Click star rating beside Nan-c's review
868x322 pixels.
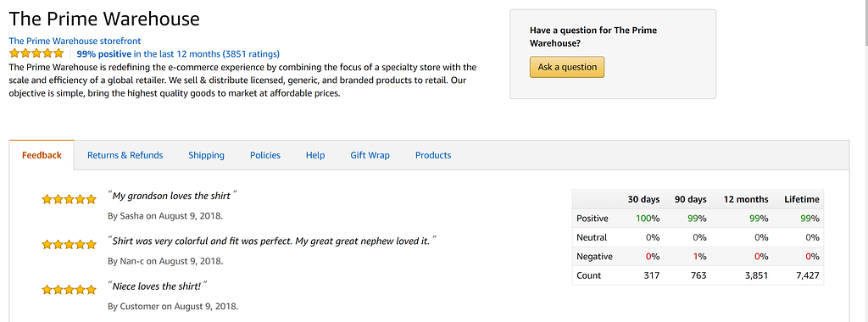[x=69, y=245]
